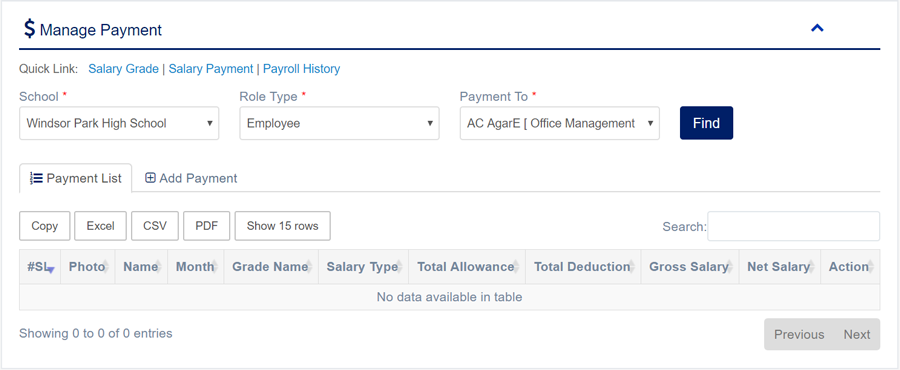Open the Salary Grade quick link
The width and height of the screenshot is (900, 370).
123,69
